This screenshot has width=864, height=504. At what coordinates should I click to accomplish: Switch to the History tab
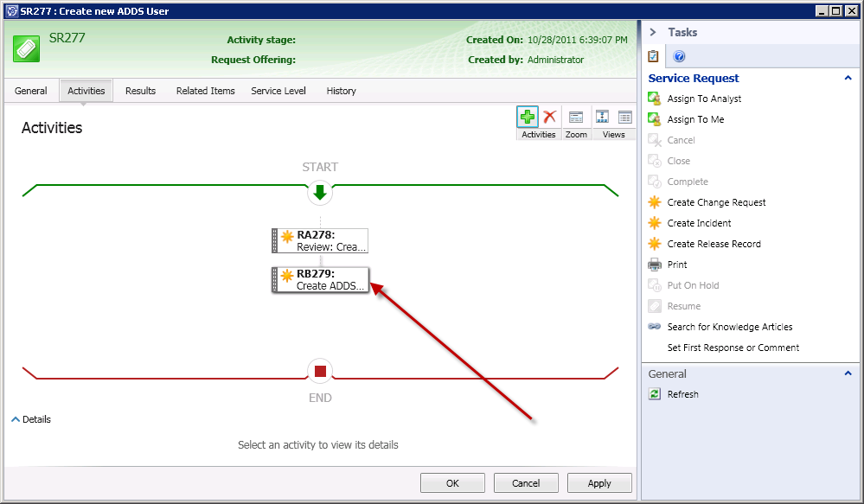341,91
